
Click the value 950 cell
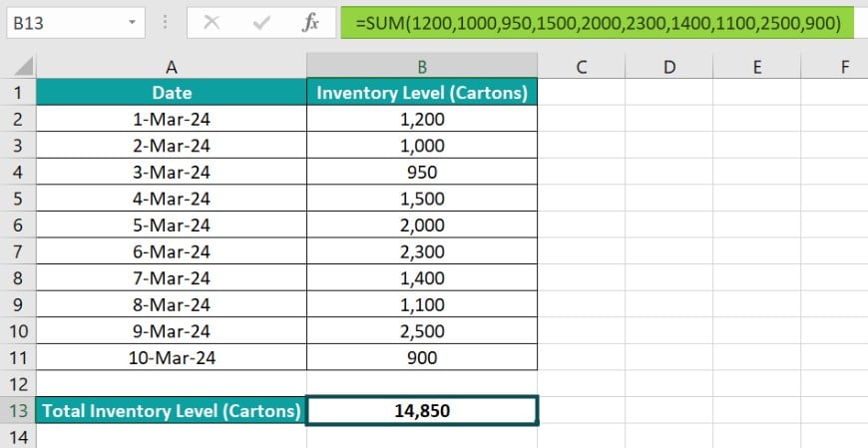(x=422, y=172)
